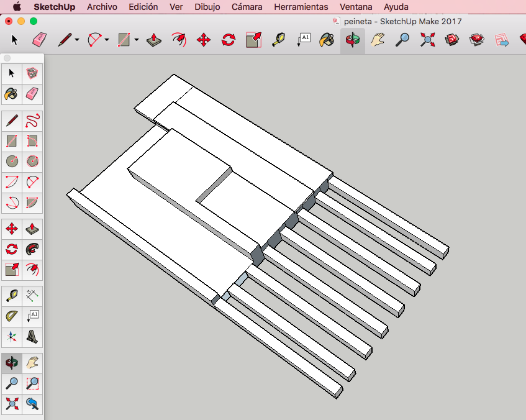Select the Arc tool in left palette
Viewport: 526px width, 420px height.
(12, 182)
